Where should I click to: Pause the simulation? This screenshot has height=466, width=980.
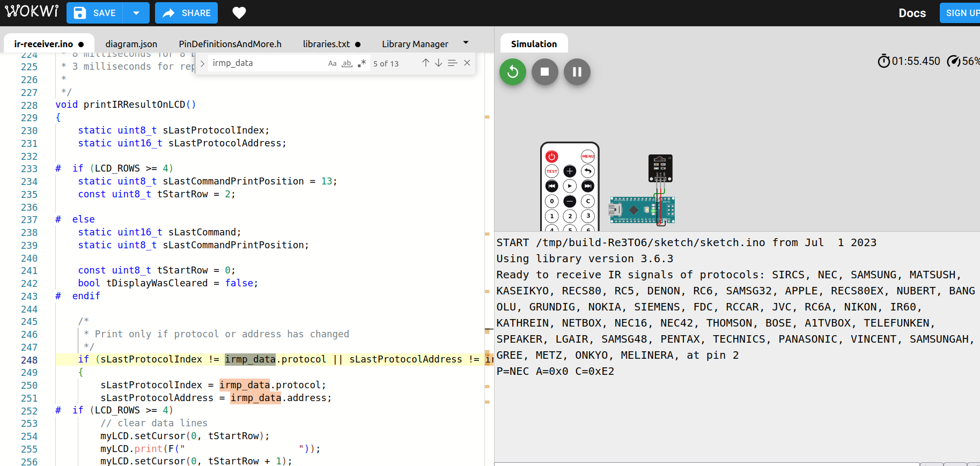(x=577, y=72)
